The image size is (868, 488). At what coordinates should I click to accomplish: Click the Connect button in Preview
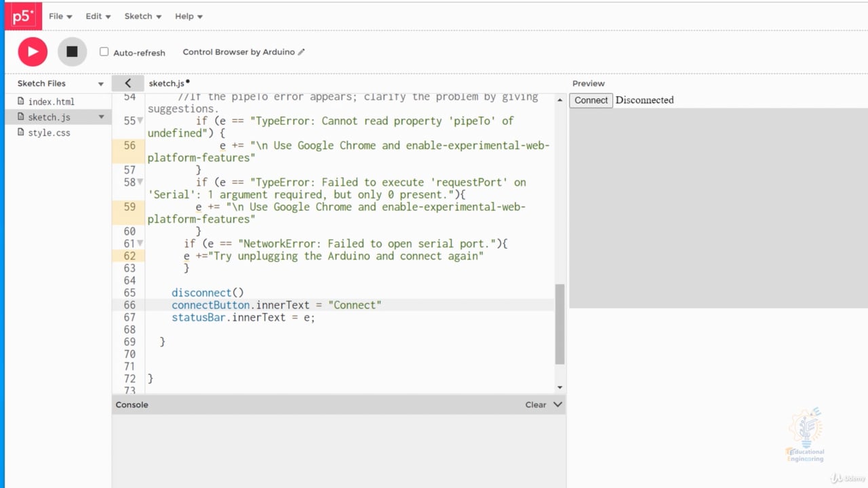(x=591, y=100)
